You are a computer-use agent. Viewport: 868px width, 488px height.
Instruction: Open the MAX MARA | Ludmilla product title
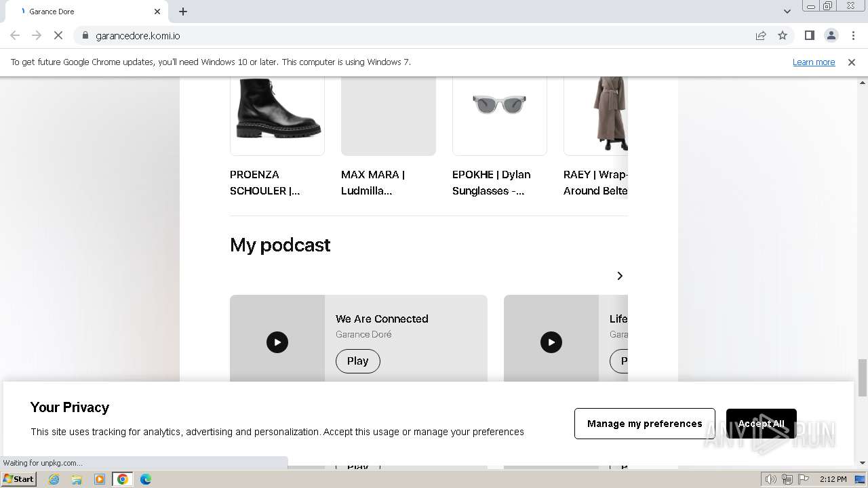(373, 183)
